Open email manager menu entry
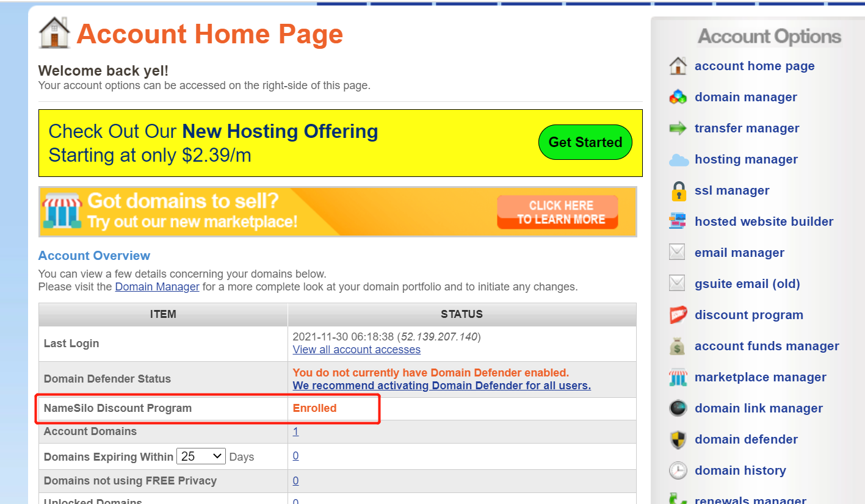Viewport: 865px width, 504px height. coord(739,253)
